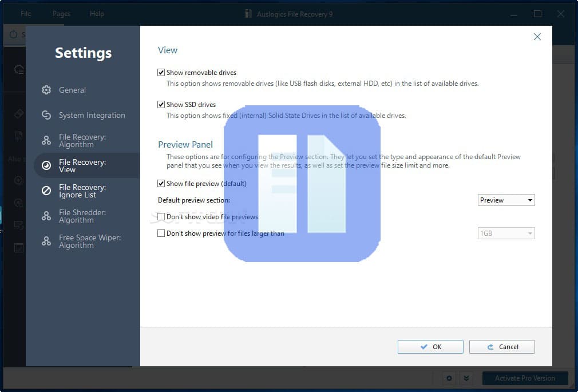Click the Auslogics File Recovery 9 title
Viewport: 578px width, 392px height.
tap(295, 14)
